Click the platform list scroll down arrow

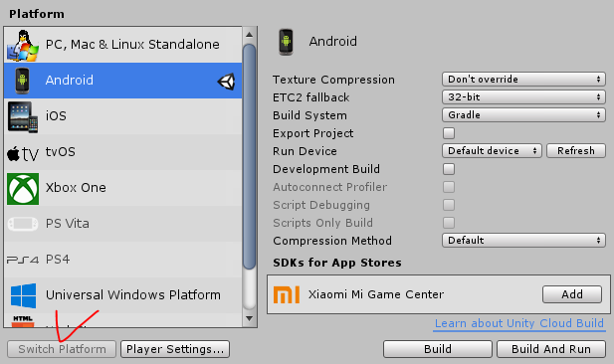pyautogui.click(x=249, y=318)
